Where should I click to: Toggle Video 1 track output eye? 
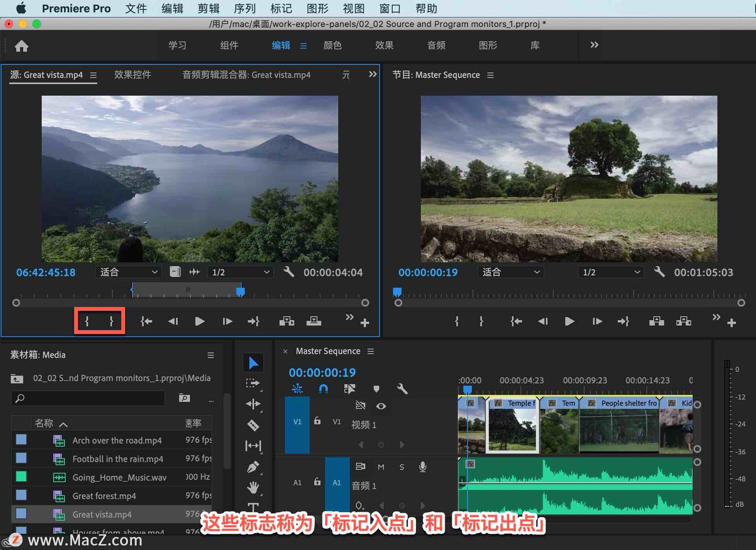pyautogui.click(x=381, y=406)
